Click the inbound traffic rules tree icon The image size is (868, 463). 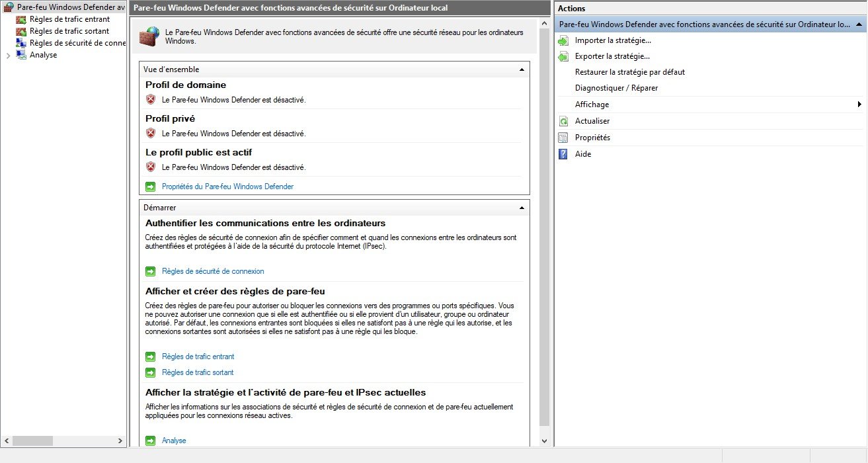coord(21,19)
